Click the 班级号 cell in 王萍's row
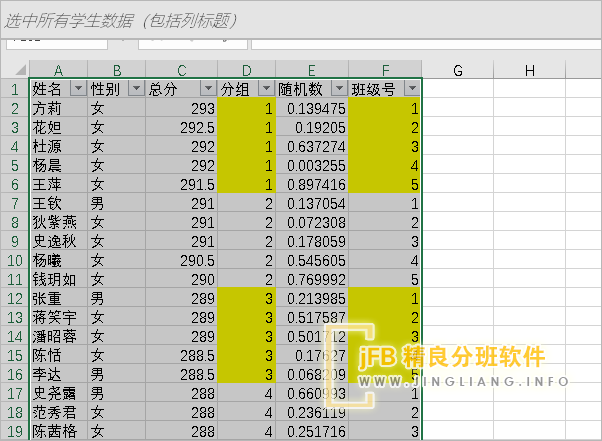The image size is (602, 441). (385, 184)
